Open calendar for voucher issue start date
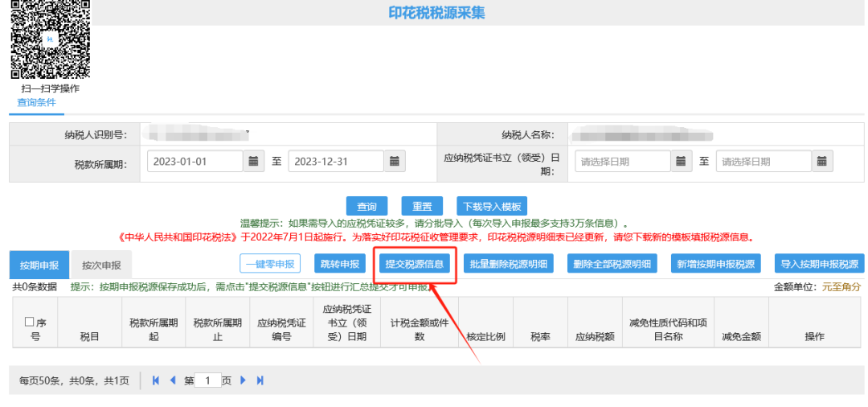This screenshot has height=407, width=868. tap(681, 162)
